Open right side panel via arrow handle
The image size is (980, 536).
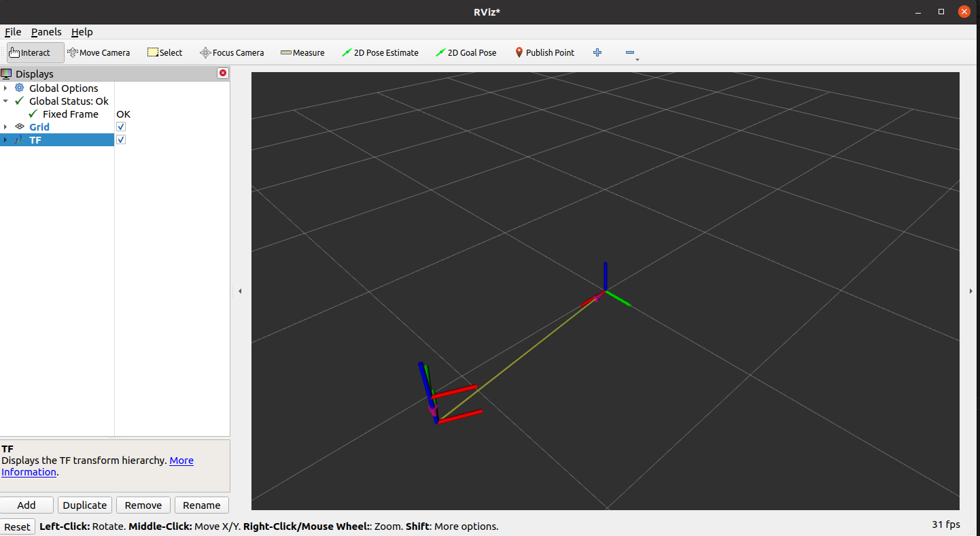point(970,291)
